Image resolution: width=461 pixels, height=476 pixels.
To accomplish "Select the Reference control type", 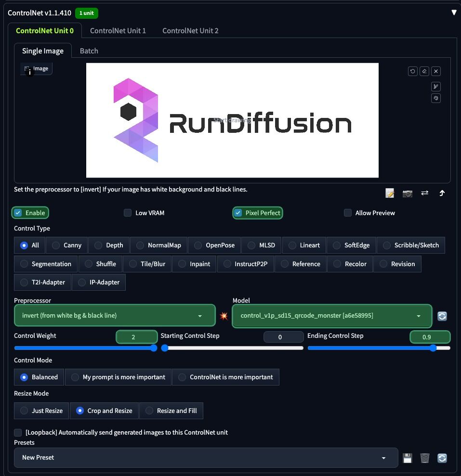I will tap(301, 264).
